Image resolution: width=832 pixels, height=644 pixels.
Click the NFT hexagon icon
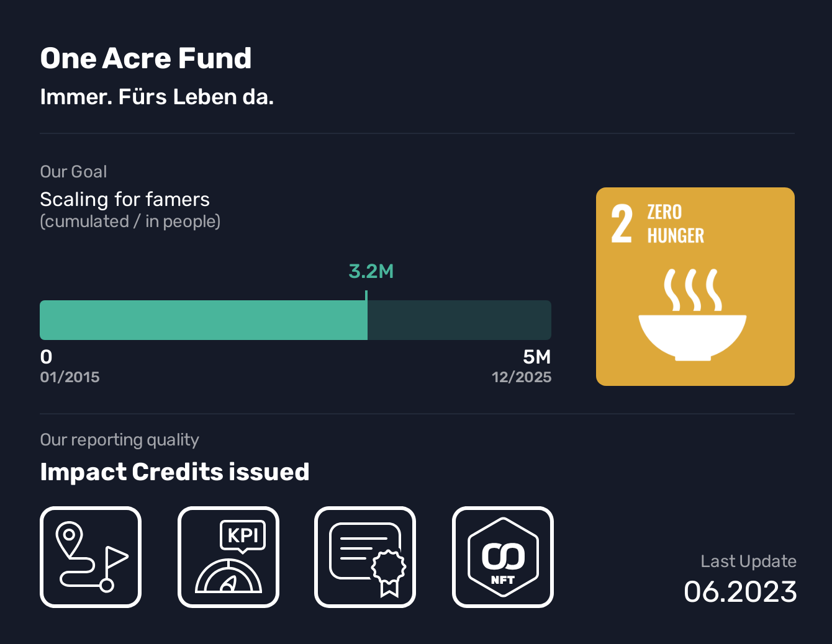pyautogui.click(x=503, y=557)
